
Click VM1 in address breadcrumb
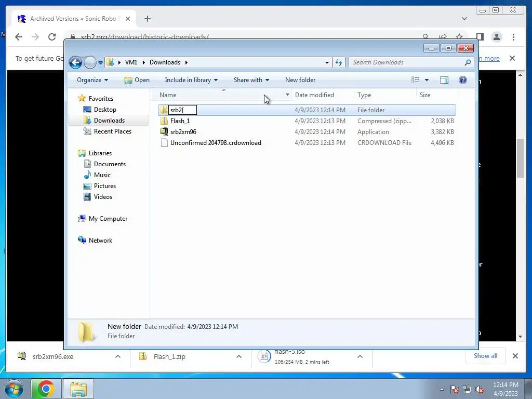[x=131, y=62]
